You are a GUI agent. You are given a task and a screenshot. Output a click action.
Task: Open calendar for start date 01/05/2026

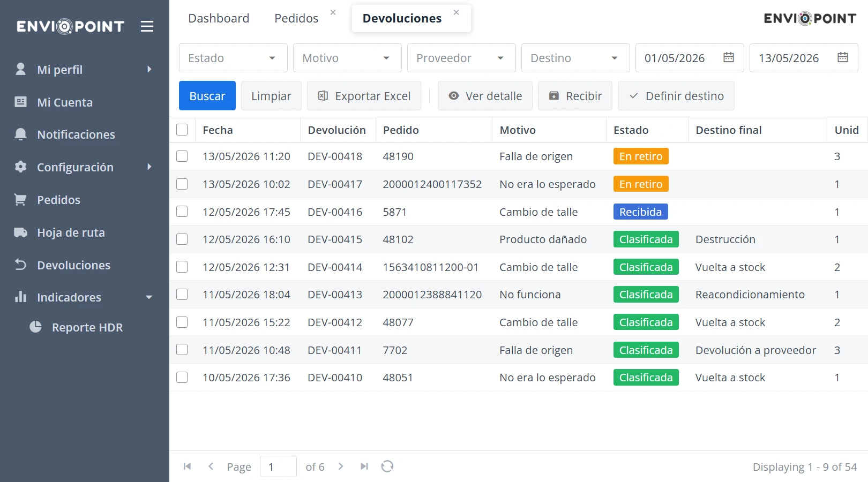(x=729, y=57)
